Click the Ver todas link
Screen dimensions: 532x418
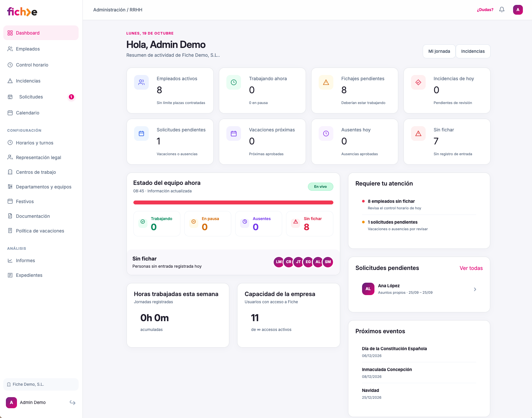pos(471,268)
